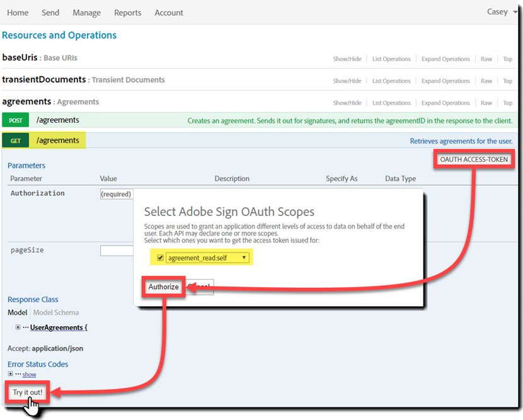Click the Parameters heading
The width and height of the screenshot is (523, 420).
click(26, 166)
